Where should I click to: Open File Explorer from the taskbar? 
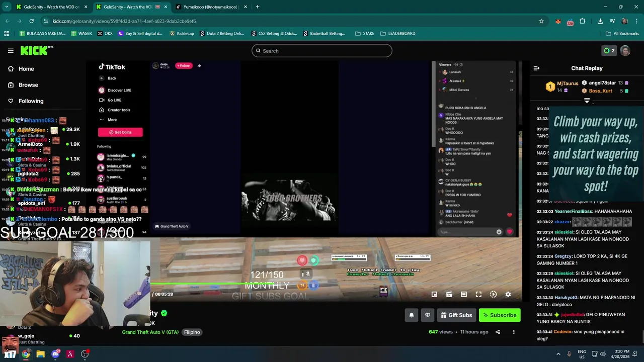[x=41, y=354]
